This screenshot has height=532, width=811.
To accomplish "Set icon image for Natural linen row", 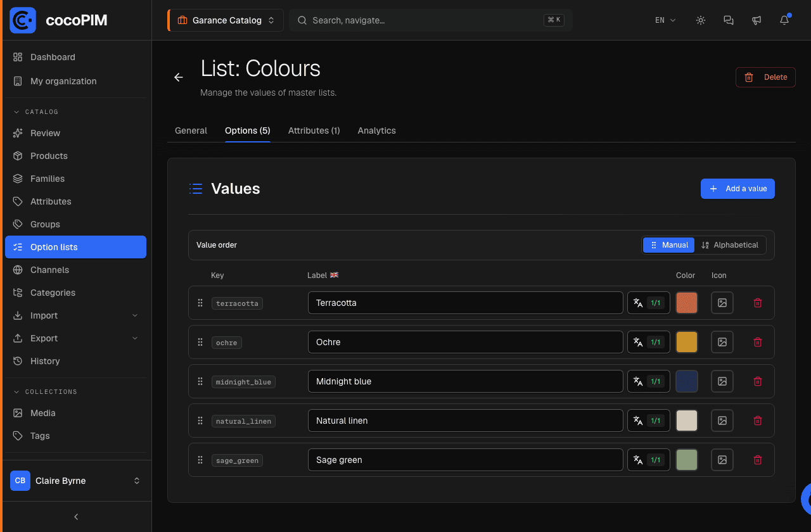I will pos(722,421).
